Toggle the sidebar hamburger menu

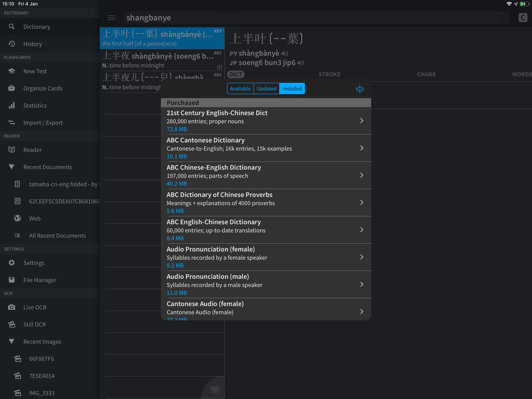point(111,18)
